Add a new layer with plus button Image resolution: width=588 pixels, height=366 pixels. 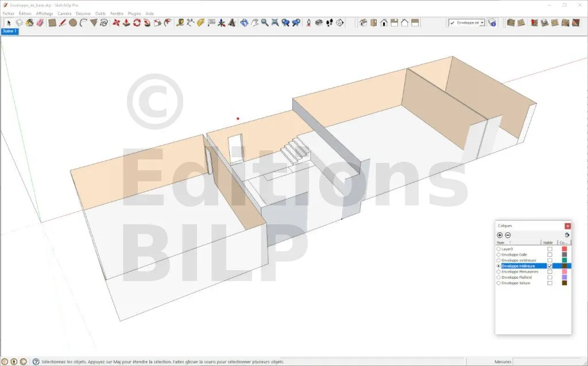(x=500, y=235)
